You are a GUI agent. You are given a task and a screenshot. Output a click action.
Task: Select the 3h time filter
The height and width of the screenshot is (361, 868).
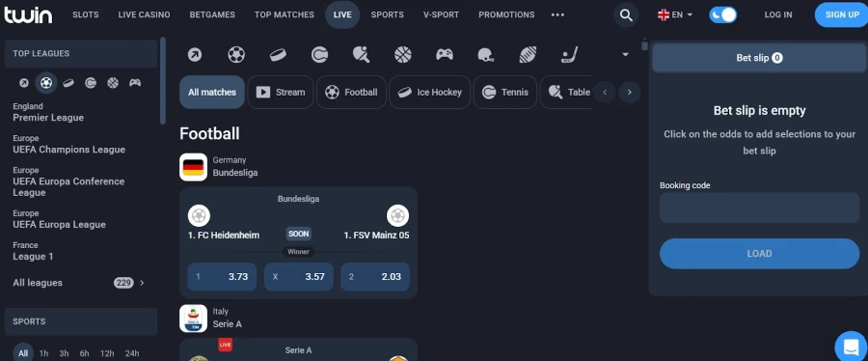[x=65, y=353]
